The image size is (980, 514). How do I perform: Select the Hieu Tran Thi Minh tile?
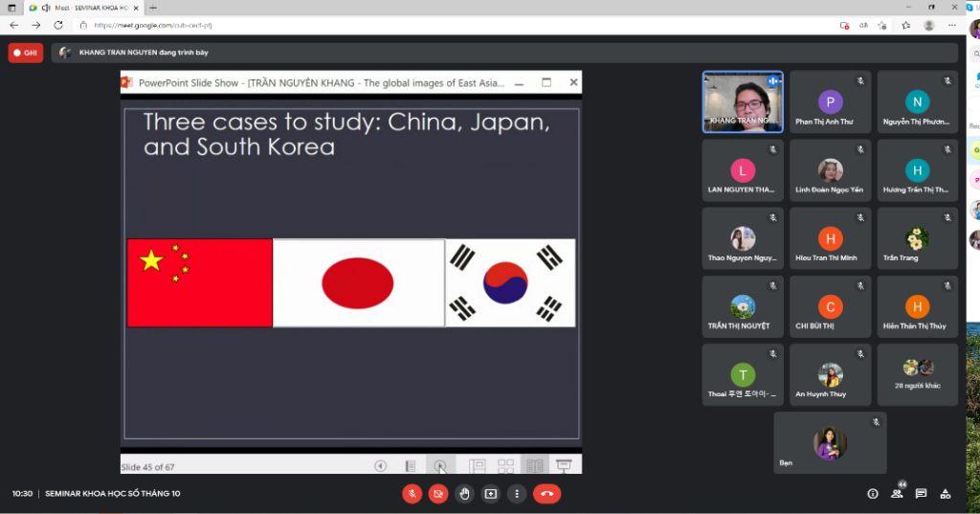[830, 239]
